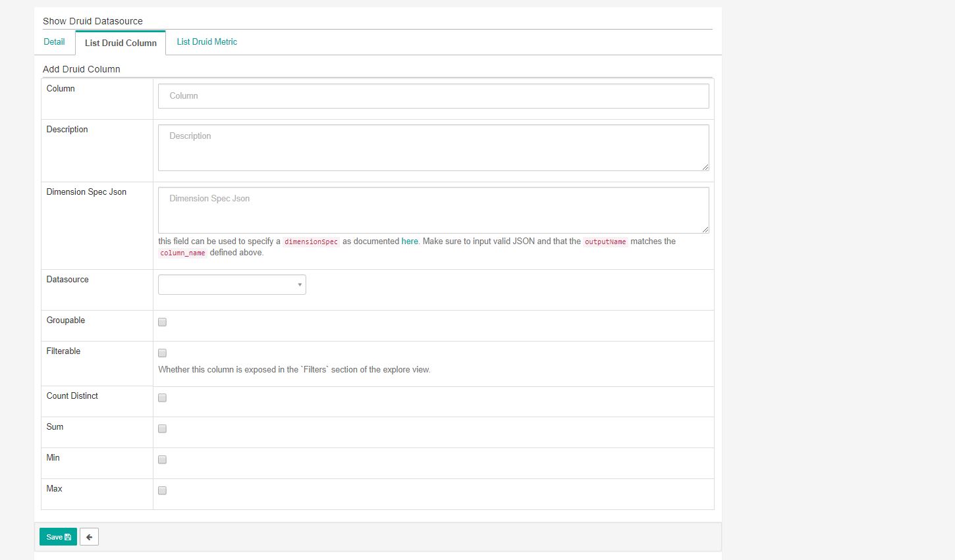Select the List Druid Column tab
The height and width of the screenshot is (560, 955).
[121, 43]
